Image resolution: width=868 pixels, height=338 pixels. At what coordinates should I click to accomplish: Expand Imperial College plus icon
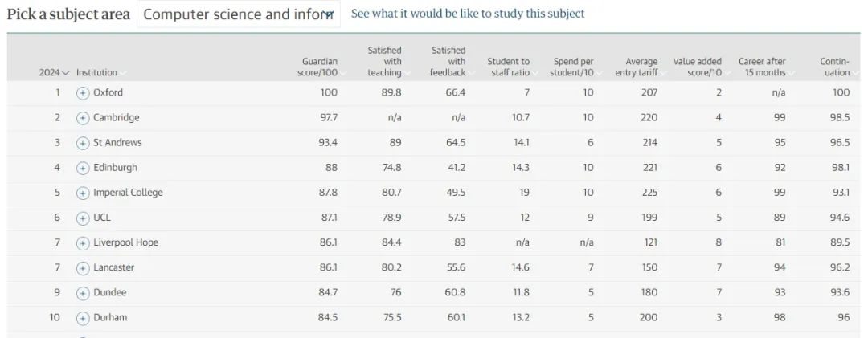pyautogui.click(x=83, y=193)
